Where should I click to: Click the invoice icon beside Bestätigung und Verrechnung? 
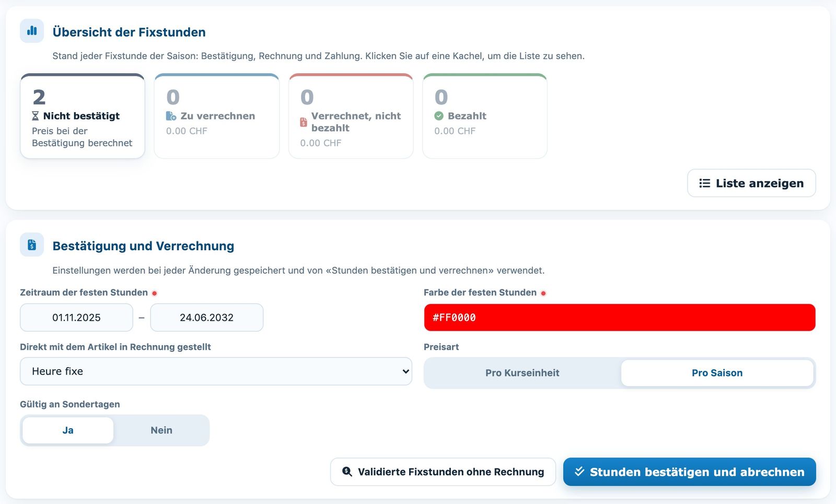pyautogui.click(x=32, y=244)
